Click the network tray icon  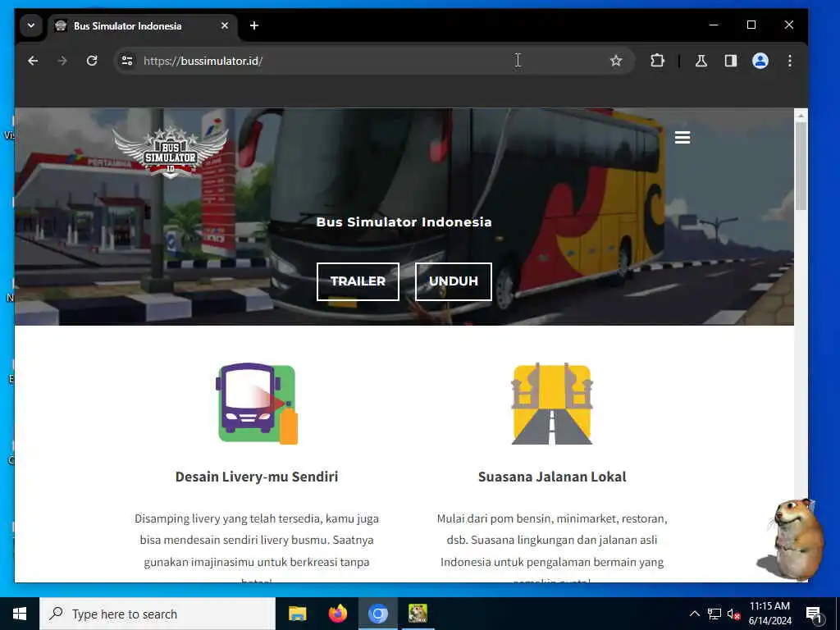714,614
